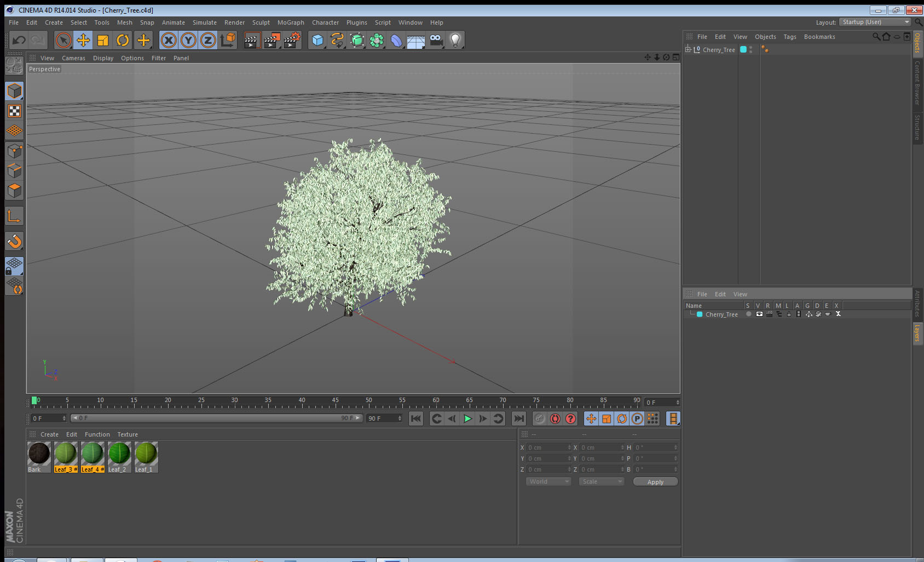The height and width of the screenshot is (562, 924).
Task: Open Render Settings icon
Action: coord(292,40)
